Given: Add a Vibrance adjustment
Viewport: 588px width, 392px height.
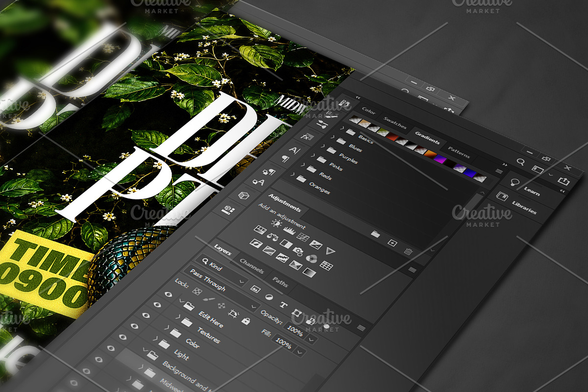Looking at the screenshot, I should pyautogui.click(x=330, y=251).
